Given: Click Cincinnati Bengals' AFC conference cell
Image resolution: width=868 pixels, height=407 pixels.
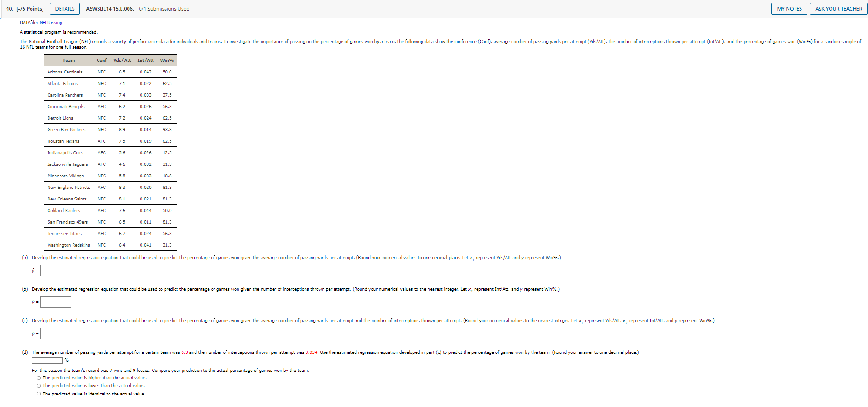Looking at the screenshot, I should point(102,107).
